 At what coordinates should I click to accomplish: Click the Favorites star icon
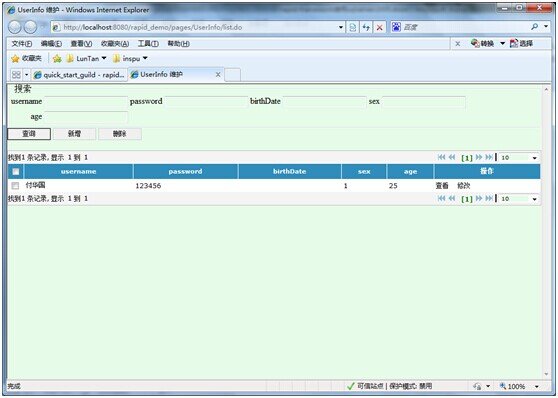(x=15, y=58)
